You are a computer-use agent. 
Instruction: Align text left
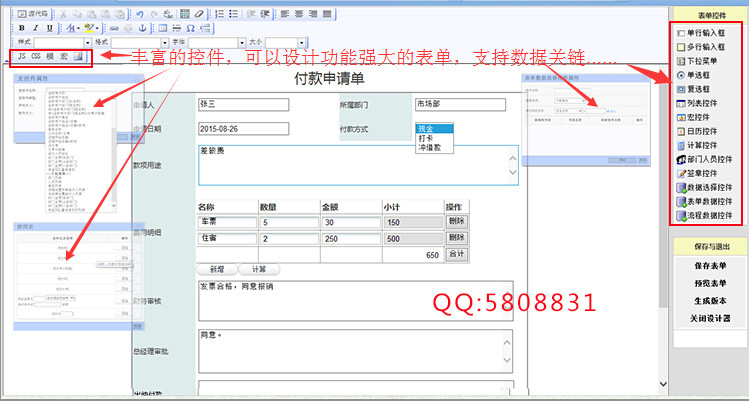point(285,14)
